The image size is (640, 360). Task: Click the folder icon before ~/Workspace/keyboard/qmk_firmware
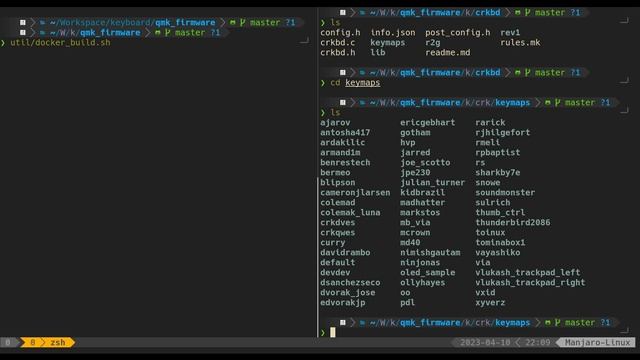(42, 22)
